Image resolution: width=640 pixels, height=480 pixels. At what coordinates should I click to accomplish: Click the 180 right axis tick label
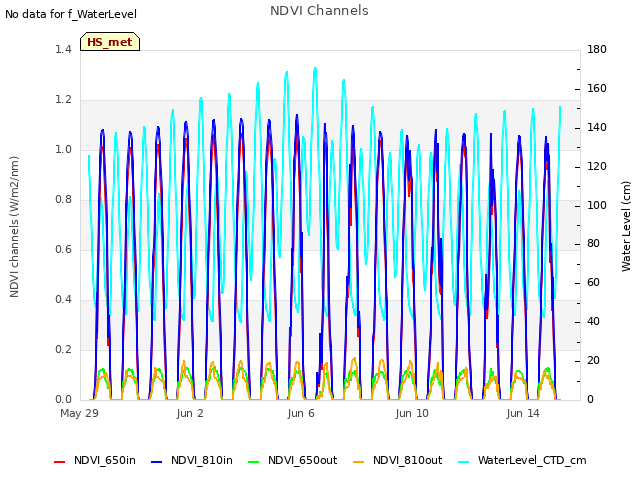click(597, 49)
